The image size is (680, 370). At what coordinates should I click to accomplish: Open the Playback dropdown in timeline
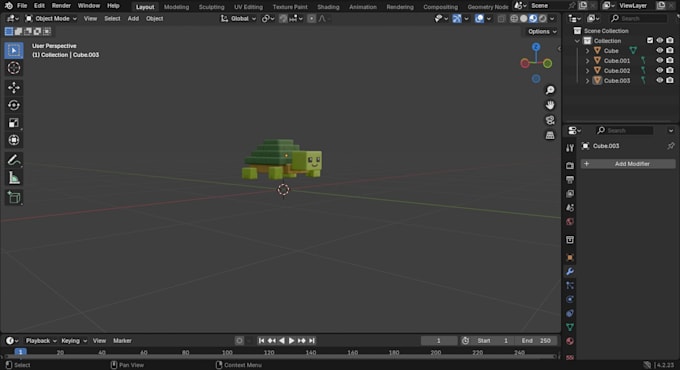click(41, 341)
